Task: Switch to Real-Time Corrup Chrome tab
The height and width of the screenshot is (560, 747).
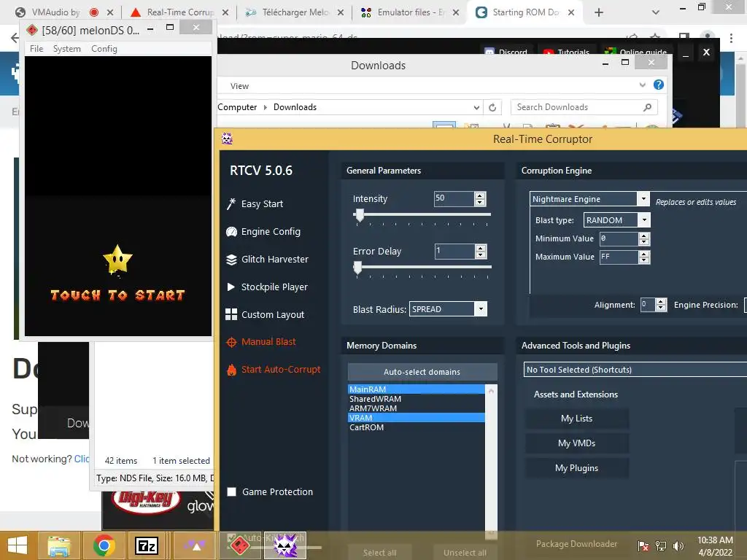Action: coord(179,12)
